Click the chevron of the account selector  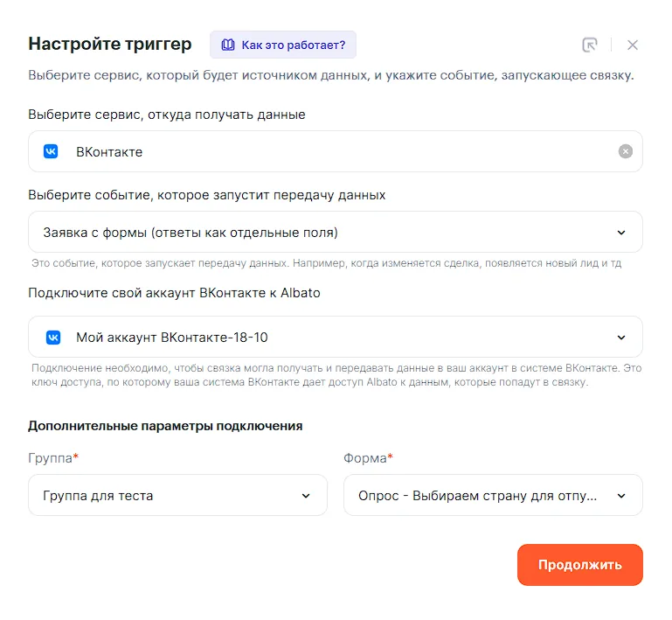(621, 337)
